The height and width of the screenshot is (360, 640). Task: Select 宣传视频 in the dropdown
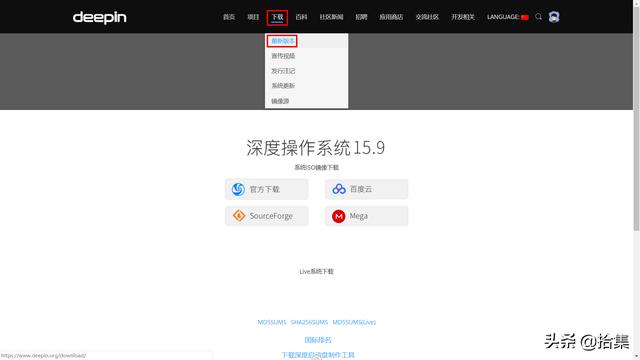click(307, 56)
